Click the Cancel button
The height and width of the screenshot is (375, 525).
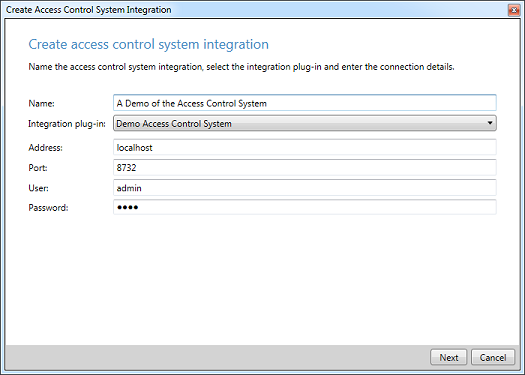pyautogui.click(x=493, y=357)
